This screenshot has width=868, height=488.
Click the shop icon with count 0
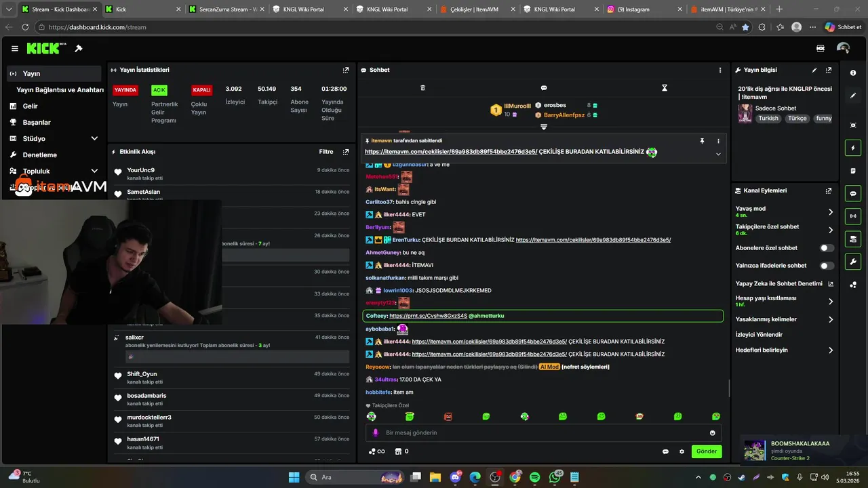click(x=401, y=451)
